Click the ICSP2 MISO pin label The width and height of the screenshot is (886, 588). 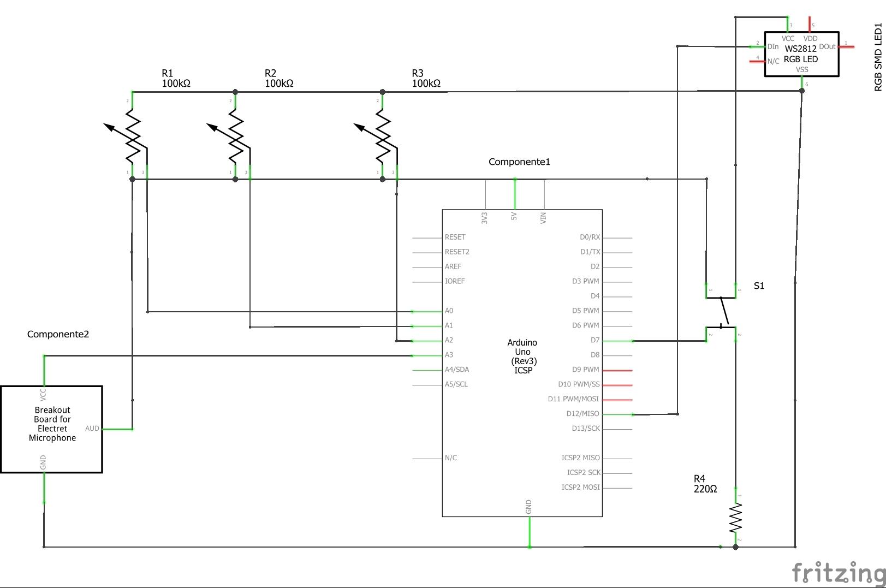580,458
